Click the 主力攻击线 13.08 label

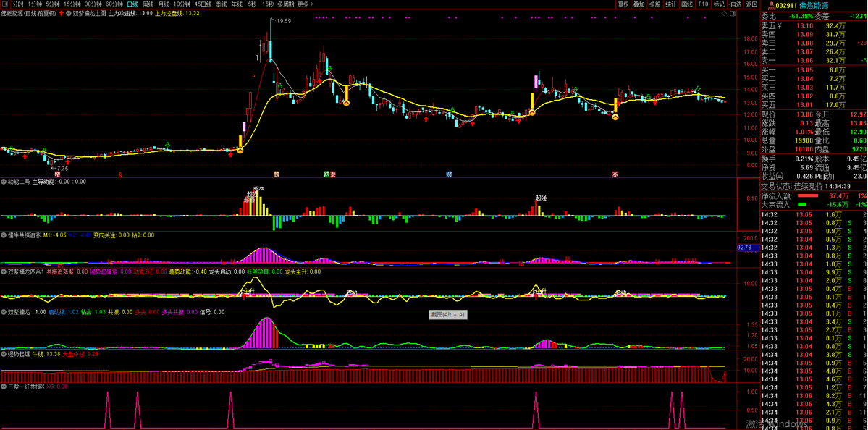click(x=130, y=13)
